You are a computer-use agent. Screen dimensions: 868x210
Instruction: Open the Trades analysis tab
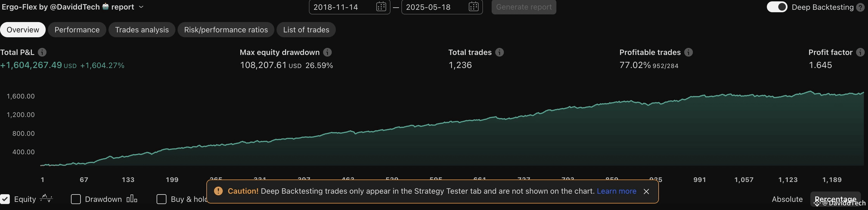click(141, 30)
